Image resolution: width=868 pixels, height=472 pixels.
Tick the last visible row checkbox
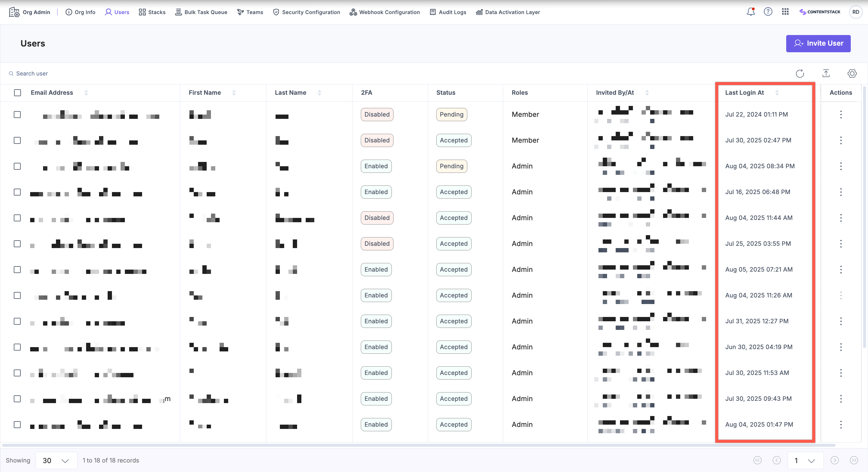(17, 424)
